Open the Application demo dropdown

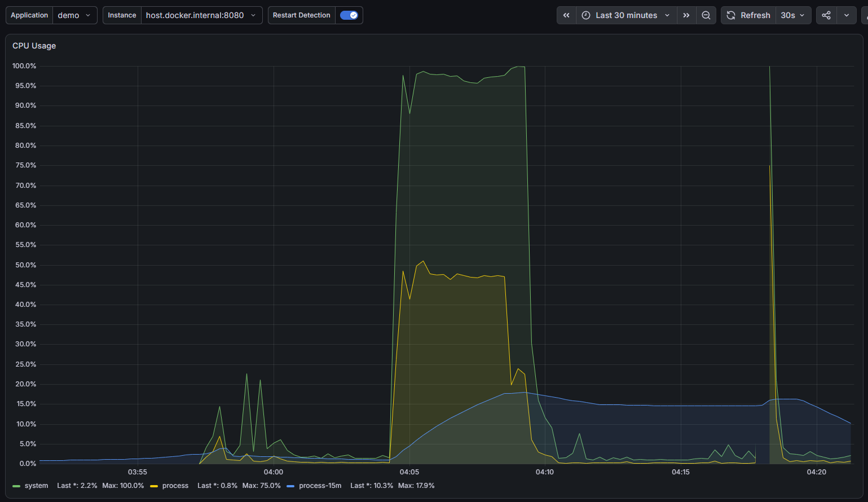click(74, 15)
